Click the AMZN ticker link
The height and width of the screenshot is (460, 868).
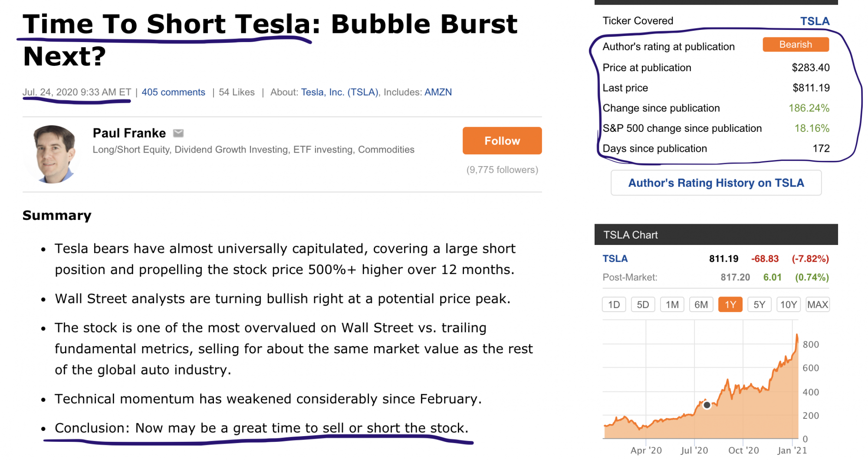pyautogui.click(x=438, y=92)
